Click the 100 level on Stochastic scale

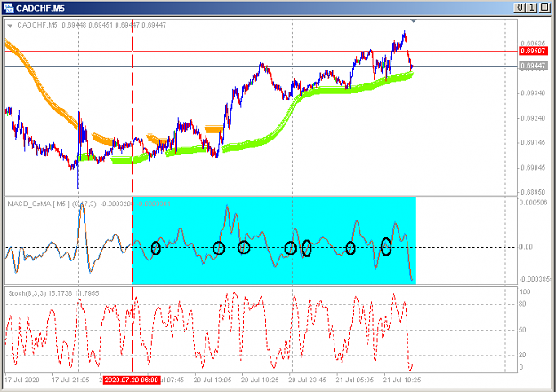tap(525, 292)
